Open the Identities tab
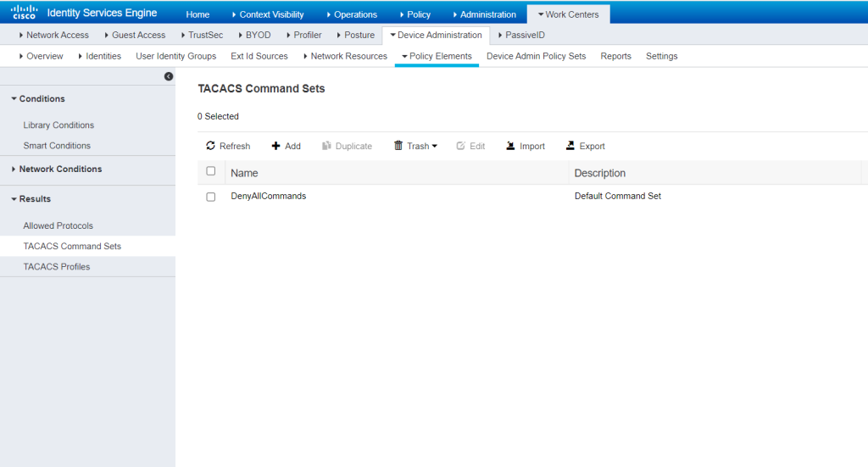Image resolution: width=868 pixels, height=467 pixels. 100,56
